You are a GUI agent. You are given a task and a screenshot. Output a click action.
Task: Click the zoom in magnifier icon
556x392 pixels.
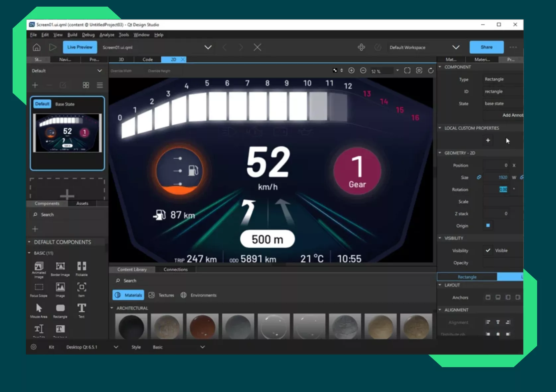352,70
